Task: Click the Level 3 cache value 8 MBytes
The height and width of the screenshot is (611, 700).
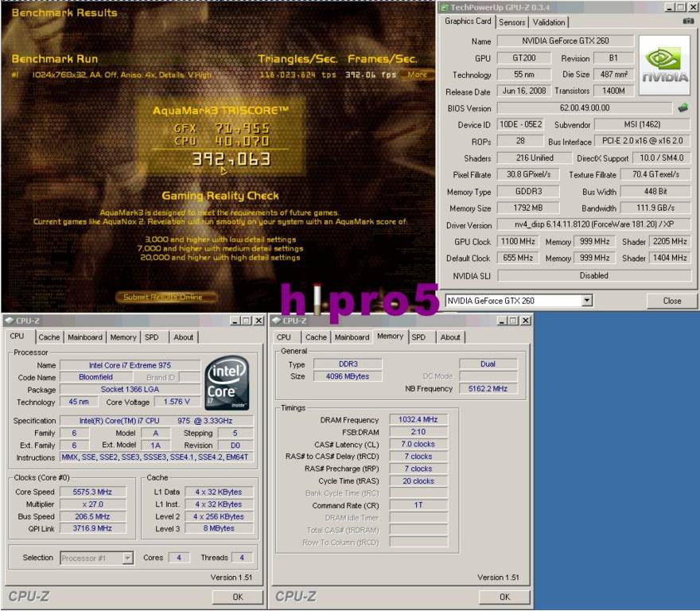Action: click(x=219, y=528)
